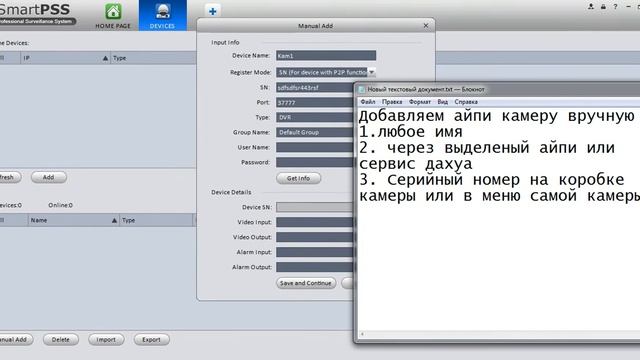
Task: Click the 'Device Details' section label
Action: [x=231, y=192]
